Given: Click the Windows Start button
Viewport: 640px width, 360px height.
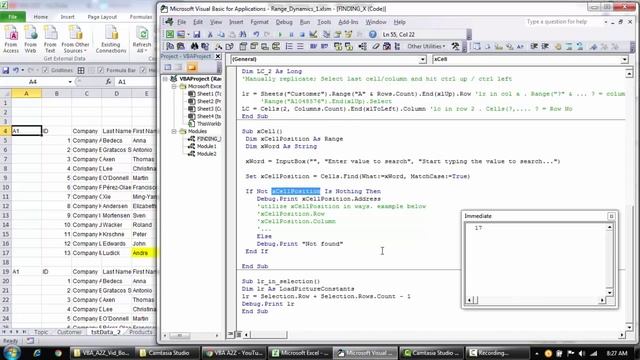Looking at the screenshot, I should click(11, 352).
